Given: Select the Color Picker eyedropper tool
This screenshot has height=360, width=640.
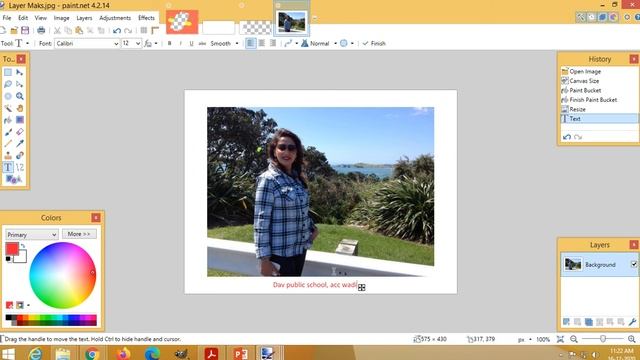Looking at the screenshot, I should click(20, 144).
